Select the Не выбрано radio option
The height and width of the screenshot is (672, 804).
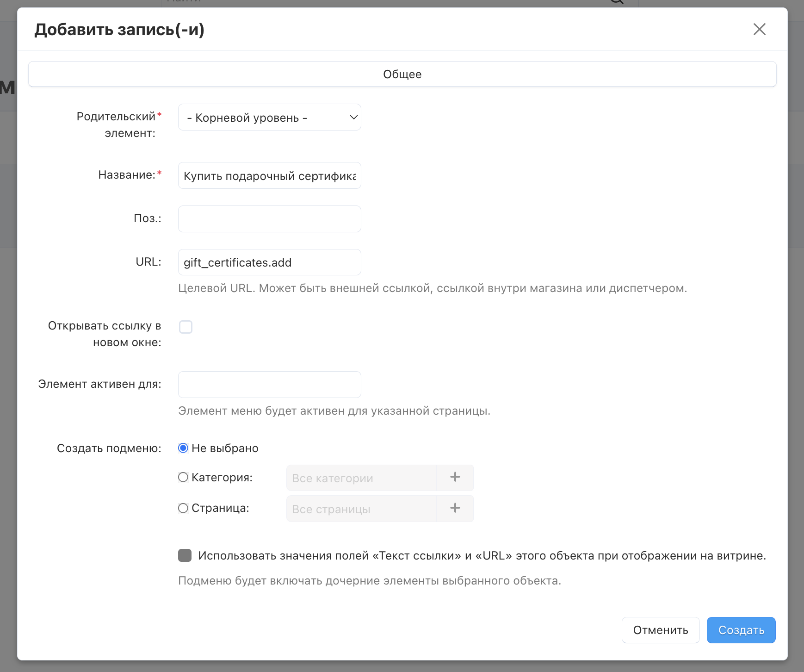coord(183,448)
